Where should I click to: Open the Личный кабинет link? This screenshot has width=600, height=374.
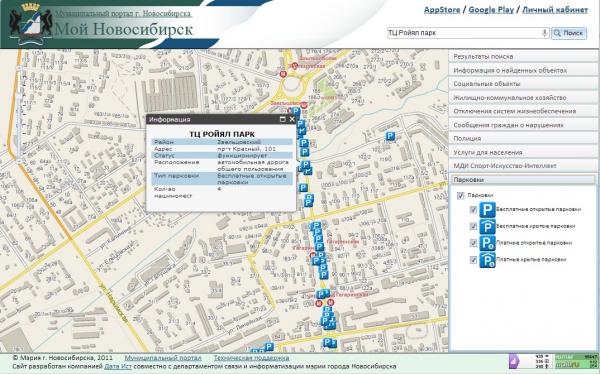click(555, 10)
